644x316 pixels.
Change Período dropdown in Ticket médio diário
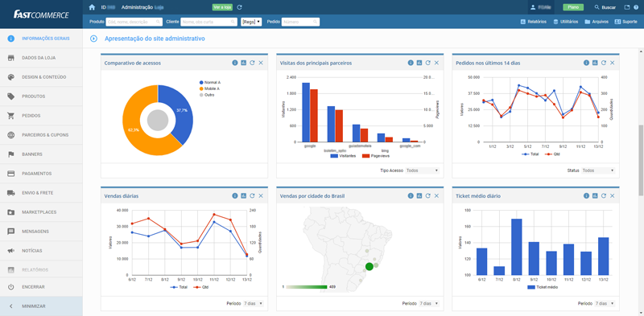[605, 303]
